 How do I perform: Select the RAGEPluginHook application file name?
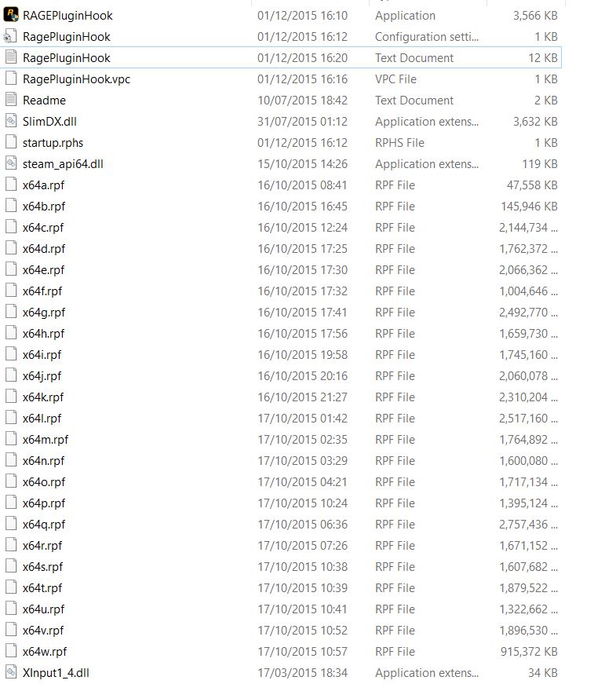click(x=67, y=16)
